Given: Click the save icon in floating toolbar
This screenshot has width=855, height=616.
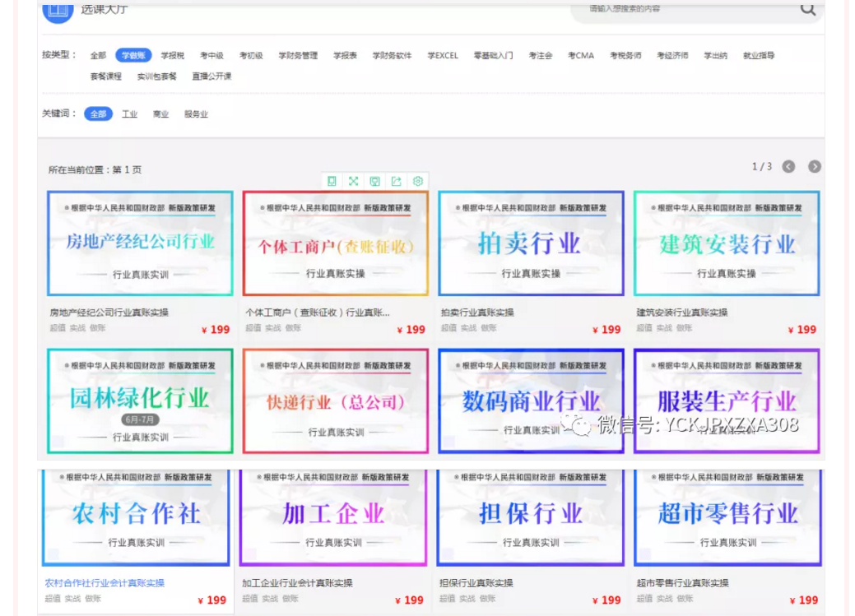Looking at the screenshot, I should point(374,181).
